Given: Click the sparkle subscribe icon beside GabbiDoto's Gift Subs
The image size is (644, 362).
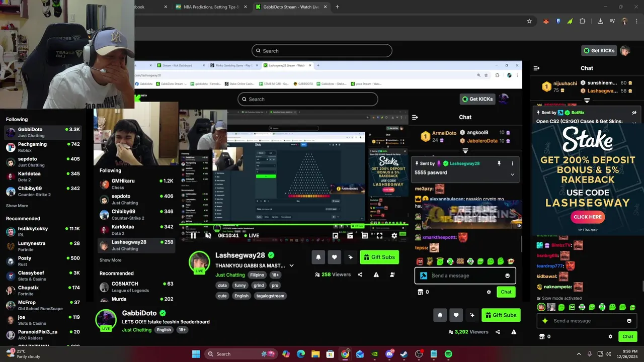Looking at the screenshot, I should coord(472,315).
